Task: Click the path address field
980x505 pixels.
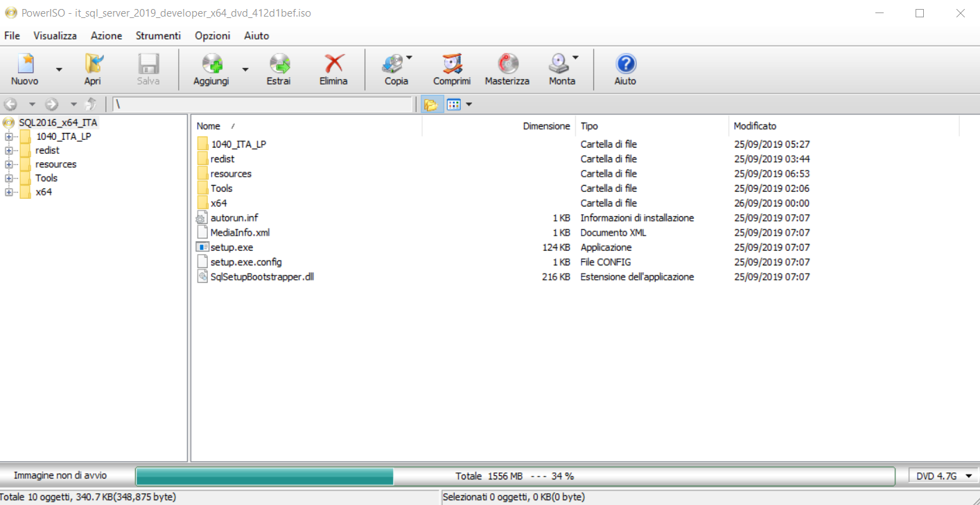Action: [x=263, y=105]
